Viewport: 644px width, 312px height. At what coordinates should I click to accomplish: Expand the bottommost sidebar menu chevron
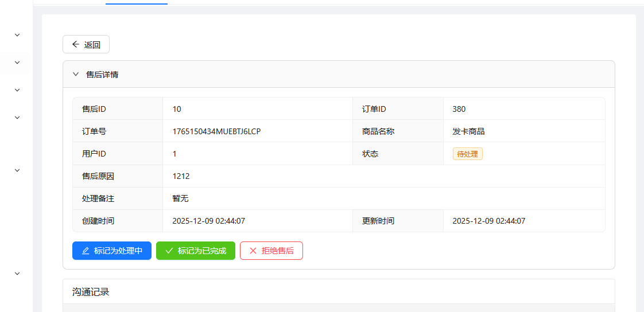click(x=17, y=274)
